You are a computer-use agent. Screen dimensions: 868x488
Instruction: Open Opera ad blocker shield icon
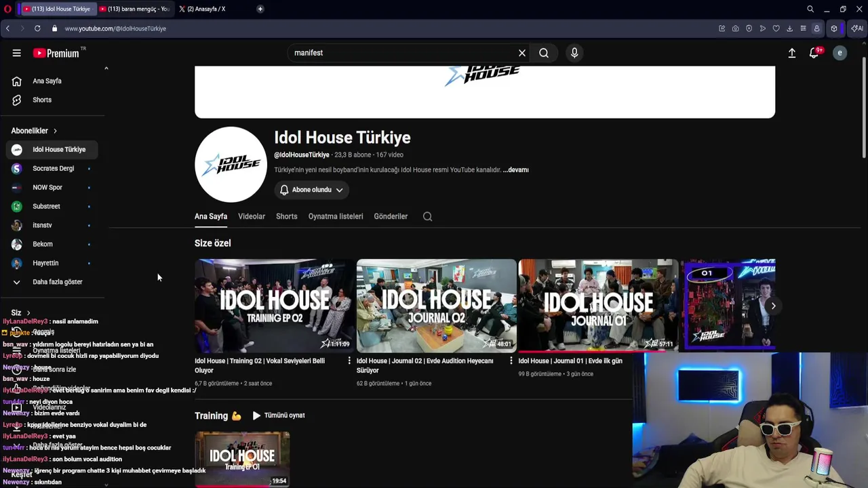(x=749, y=28)
